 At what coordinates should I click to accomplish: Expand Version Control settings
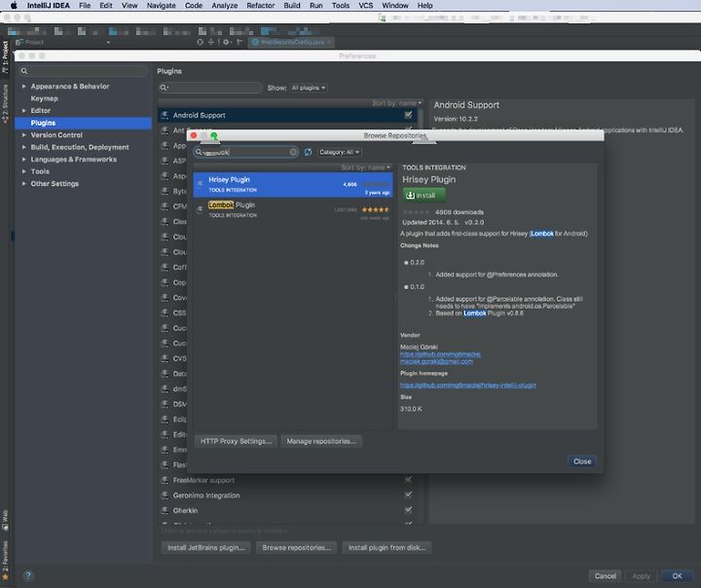point(24,134)
